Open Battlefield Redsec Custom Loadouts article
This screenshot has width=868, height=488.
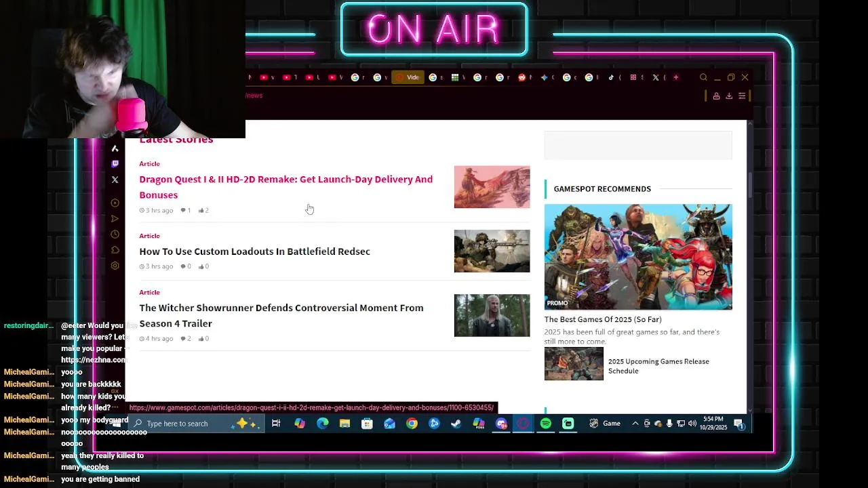tap(254, 251)
